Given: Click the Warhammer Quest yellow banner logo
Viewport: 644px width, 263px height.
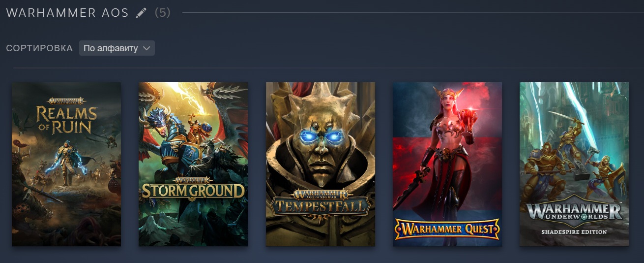Looking at the screenshot, I should click(447, 229).
